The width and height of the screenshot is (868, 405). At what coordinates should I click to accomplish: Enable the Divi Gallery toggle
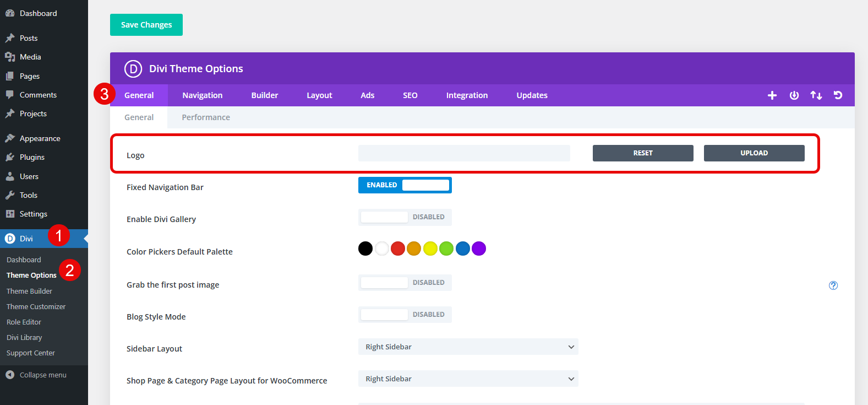(405, 217)
